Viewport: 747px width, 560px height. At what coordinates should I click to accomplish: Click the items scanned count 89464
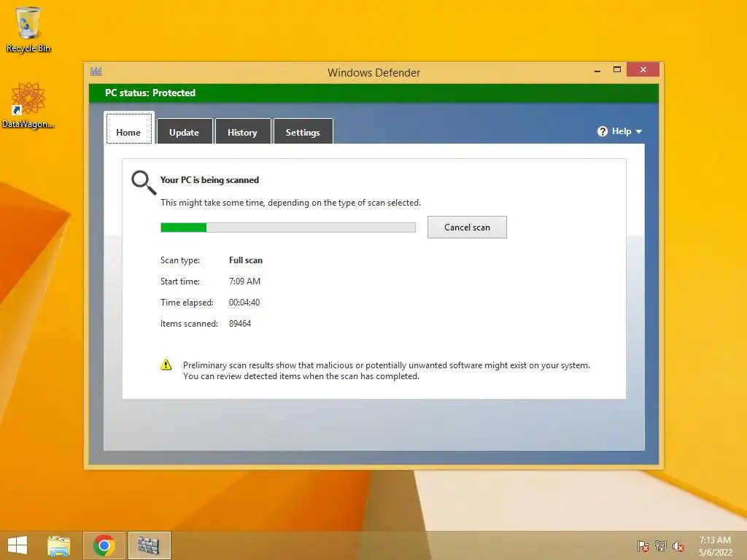coord(239,323)
